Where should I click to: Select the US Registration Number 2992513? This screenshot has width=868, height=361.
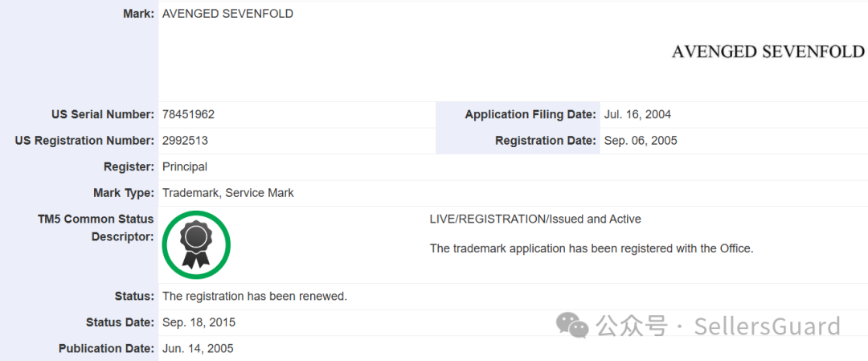click(x=185, y=141)
